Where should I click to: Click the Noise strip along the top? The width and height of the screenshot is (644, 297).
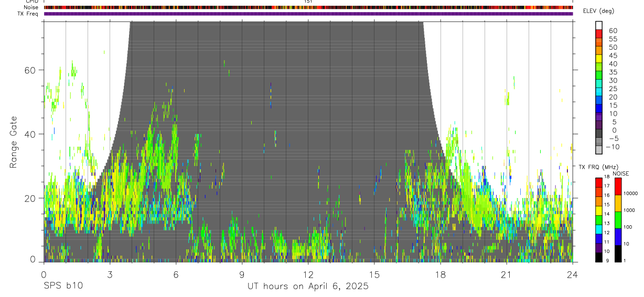point(308,7)
